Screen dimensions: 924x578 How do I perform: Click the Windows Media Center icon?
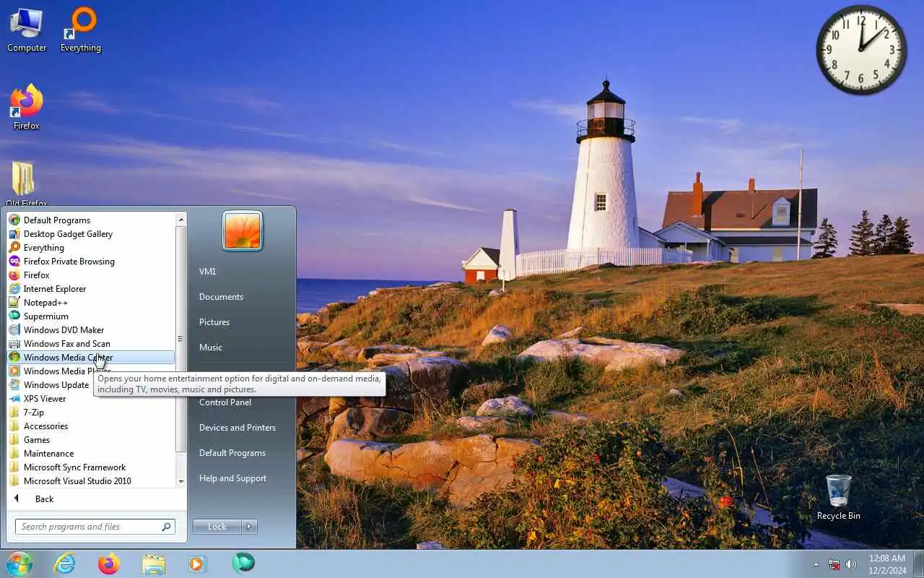tap(14, 358)
